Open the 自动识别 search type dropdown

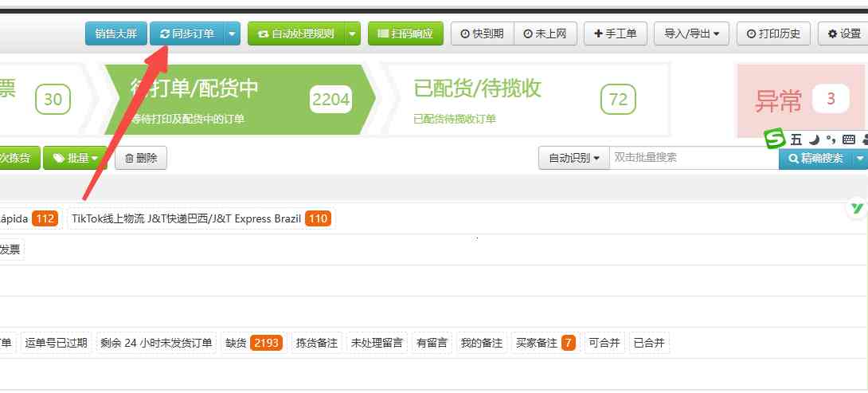573,158
